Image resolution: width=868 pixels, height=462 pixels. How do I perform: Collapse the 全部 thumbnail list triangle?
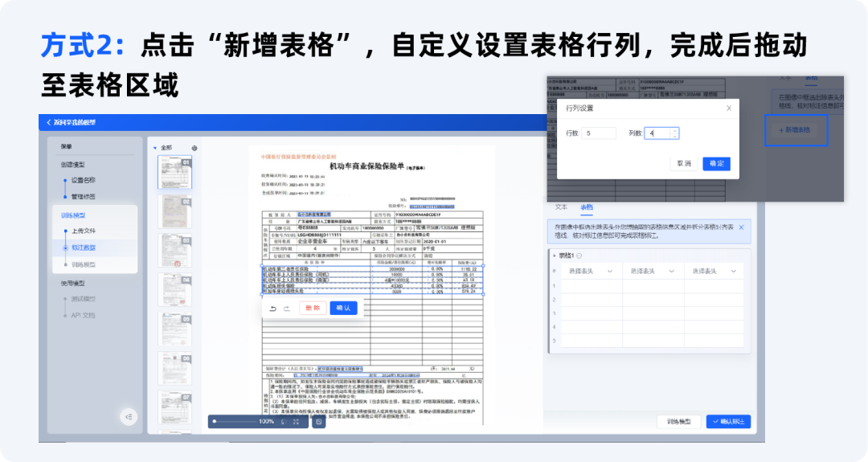[155, 148]
